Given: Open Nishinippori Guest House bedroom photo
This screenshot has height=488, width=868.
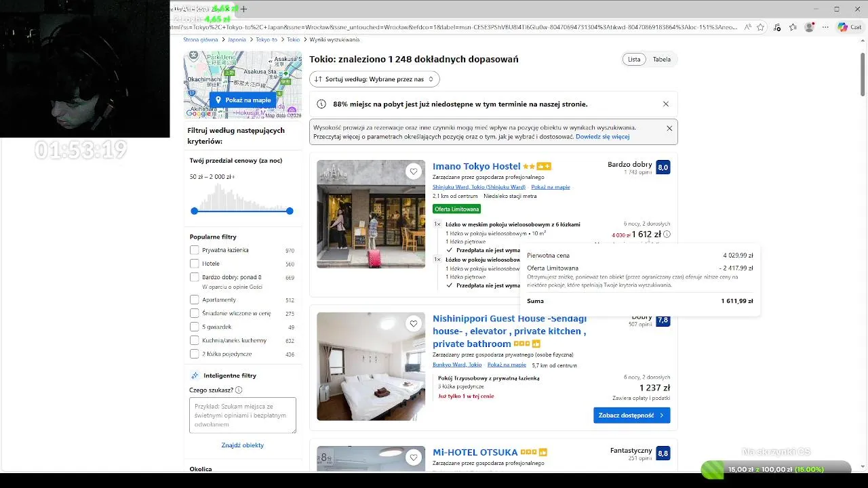Looking at the screenshot, I should (371, 366).
